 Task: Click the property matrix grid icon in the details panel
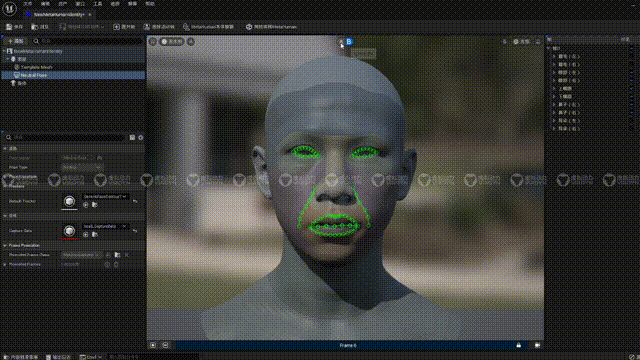point(132,138)
